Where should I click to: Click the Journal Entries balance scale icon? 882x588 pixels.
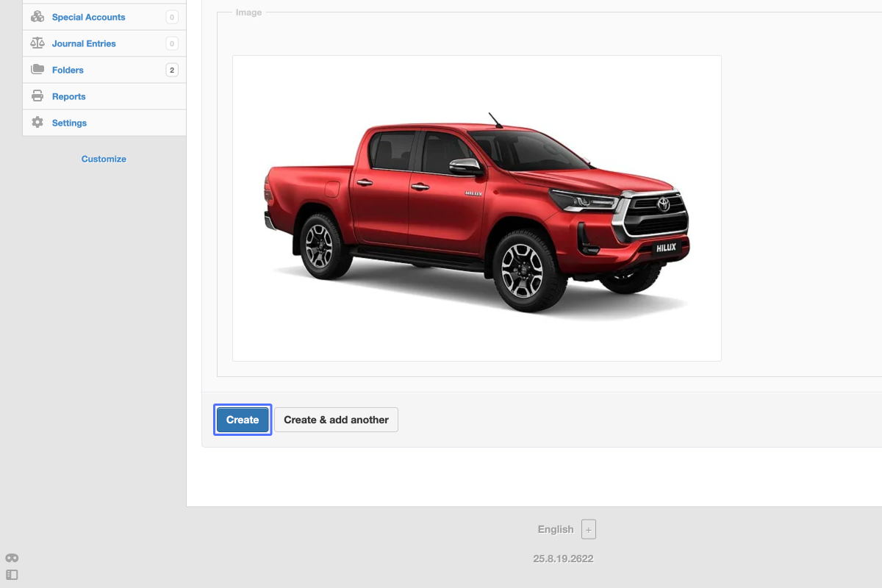[x=37, y=43]
